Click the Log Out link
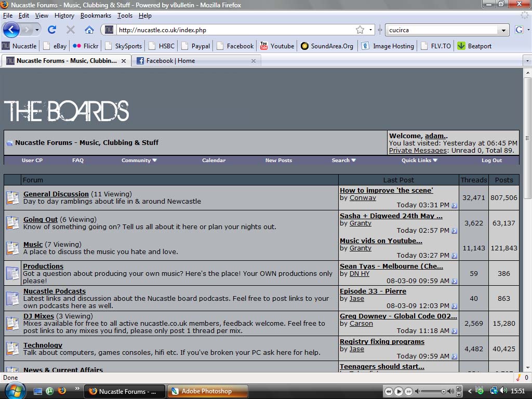532x399 pixels. pyautogui.click(x=491, y=161)
